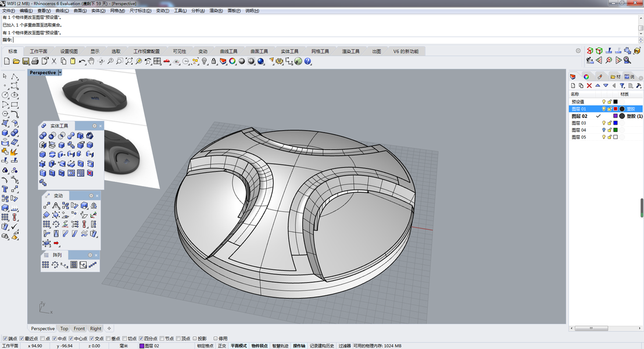Click the Undo arrow icon
Screen dimensions: 644x349
pos(83,61)
